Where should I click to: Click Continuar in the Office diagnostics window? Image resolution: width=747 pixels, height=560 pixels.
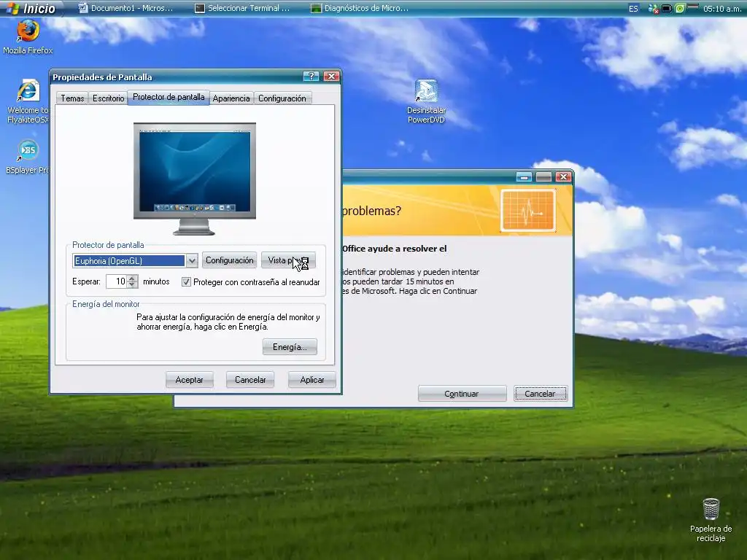(x=462, y=394)
